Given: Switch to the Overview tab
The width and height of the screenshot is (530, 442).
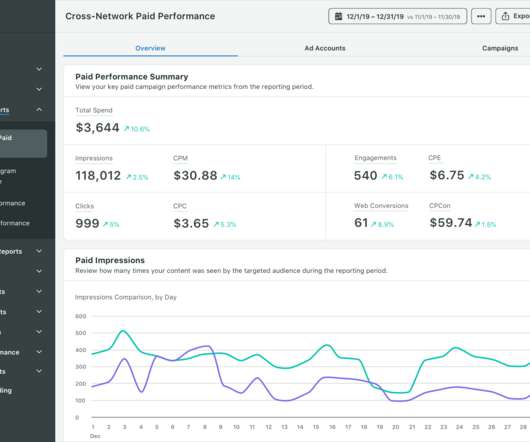Looking at the screenshot, I should coord(150,48).
